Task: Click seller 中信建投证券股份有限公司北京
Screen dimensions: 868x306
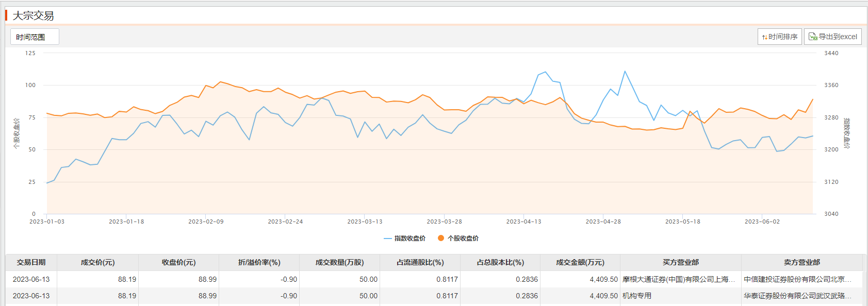Action: (x=797, y=279)
